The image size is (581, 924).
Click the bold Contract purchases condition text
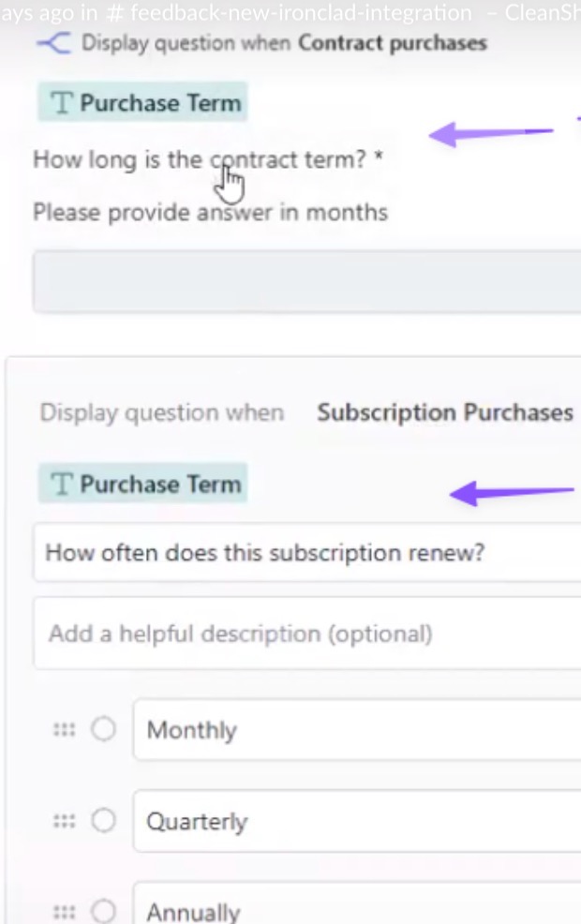point(392,43)
